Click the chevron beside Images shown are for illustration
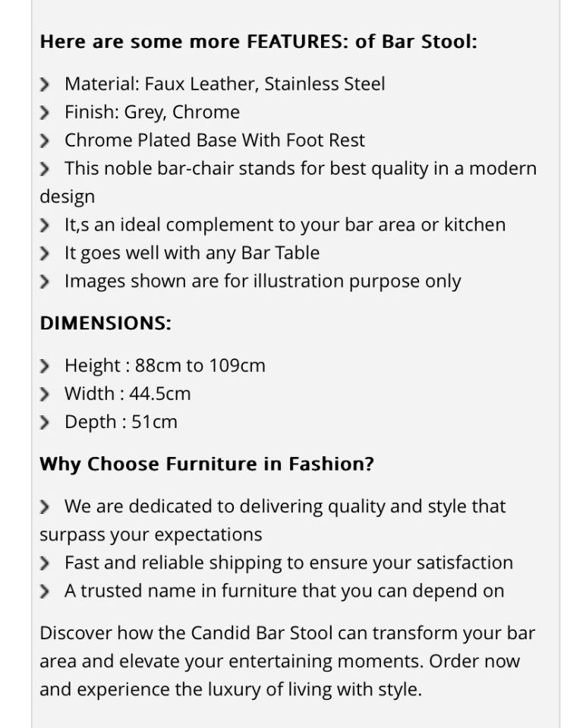Image resolution: width=583 pixels, height=728 pixels. coord(44,282)
